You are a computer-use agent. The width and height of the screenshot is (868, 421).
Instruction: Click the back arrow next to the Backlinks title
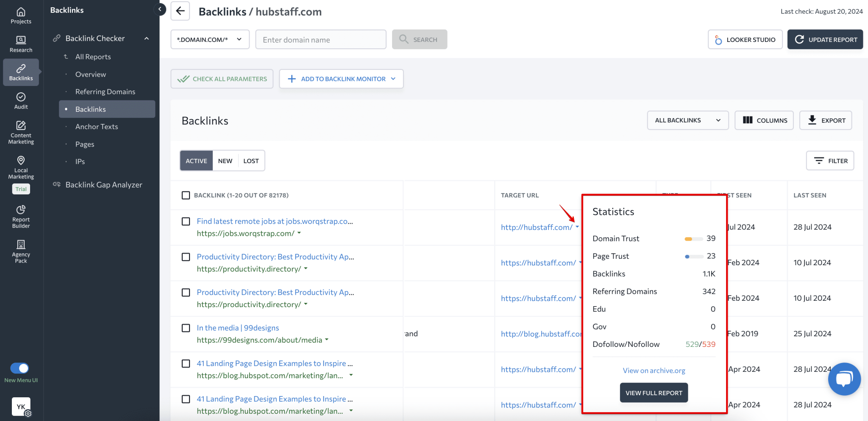(x=180, y=11)
